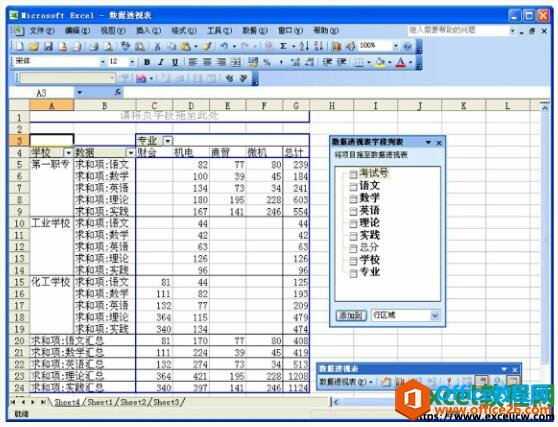Click the AutoSum sigma icon
This screenshot has width=558, height=427.
[283, 47]
